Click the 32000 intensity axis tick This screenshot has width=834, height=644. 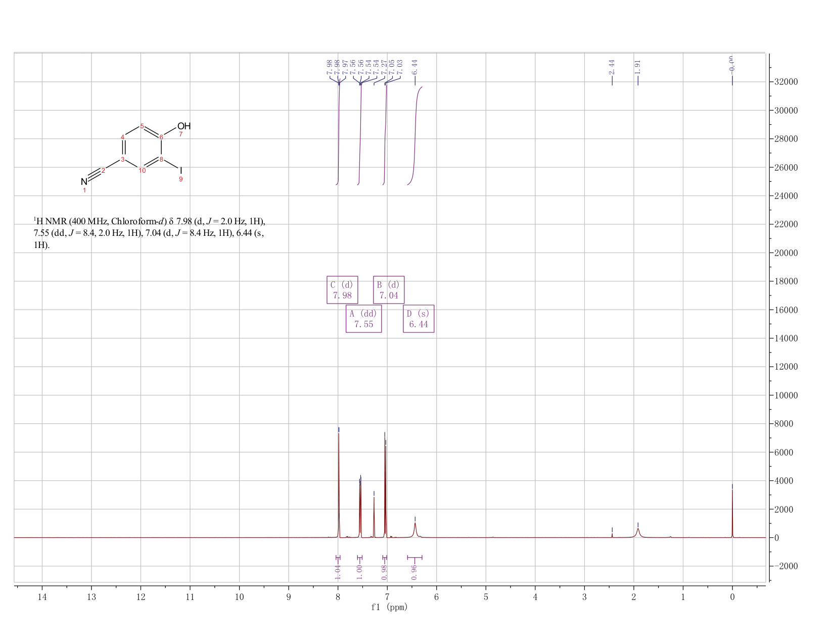[785, 82]
